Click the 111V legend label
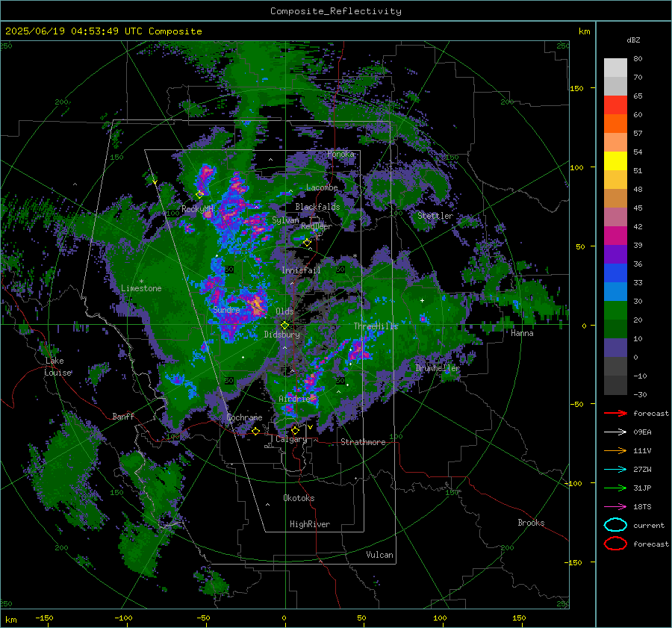This screenshot has width=672, height=628. point(642,450)
